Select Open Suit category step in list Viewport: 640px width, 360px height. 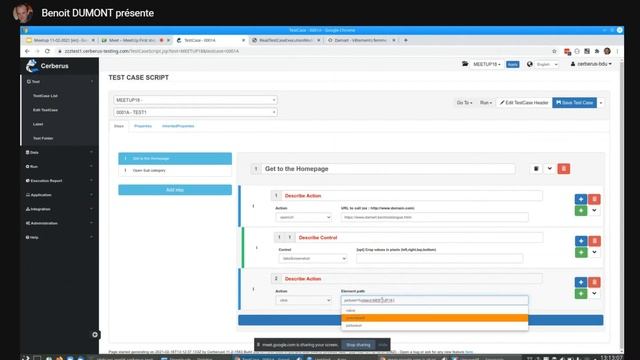coord(175,171)
